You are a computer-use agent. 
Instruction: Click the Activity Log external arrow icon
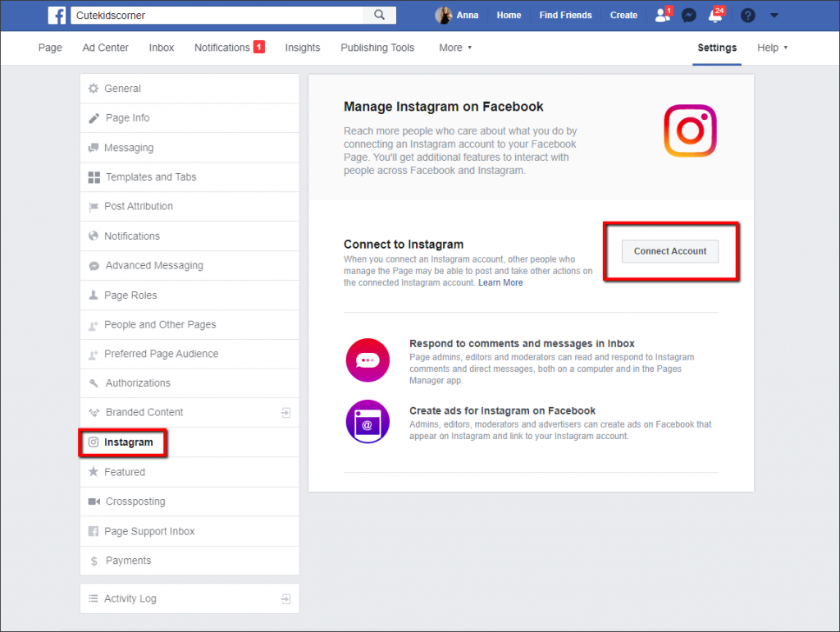click(x=286, y=599)
